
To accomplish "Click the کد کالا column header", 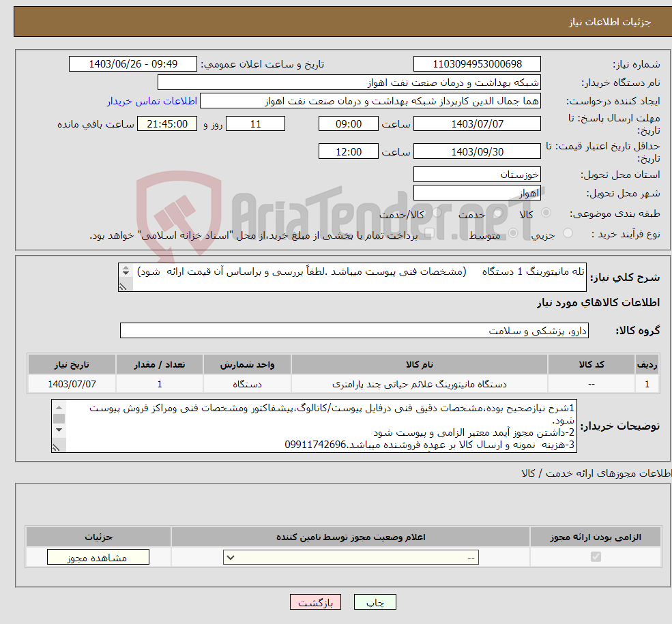I will (591, 364).
